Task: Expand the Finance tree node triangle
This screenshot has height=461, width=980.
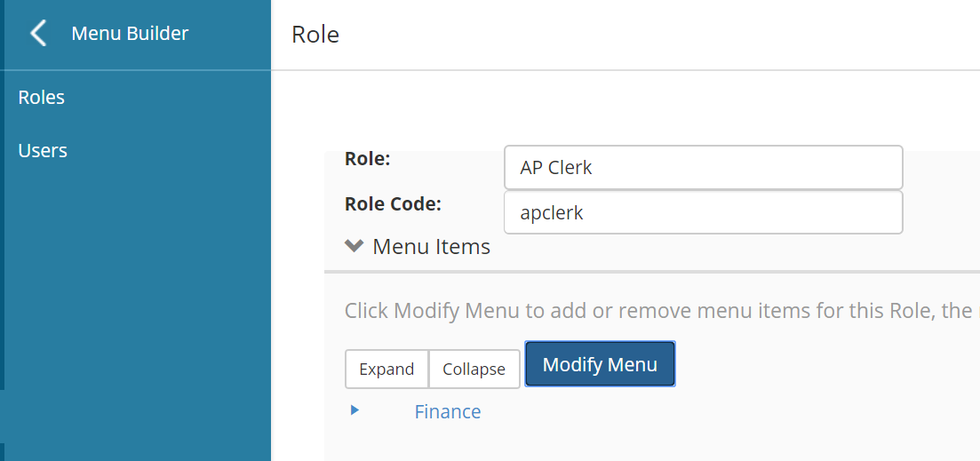Action: (x=355, y=410)
